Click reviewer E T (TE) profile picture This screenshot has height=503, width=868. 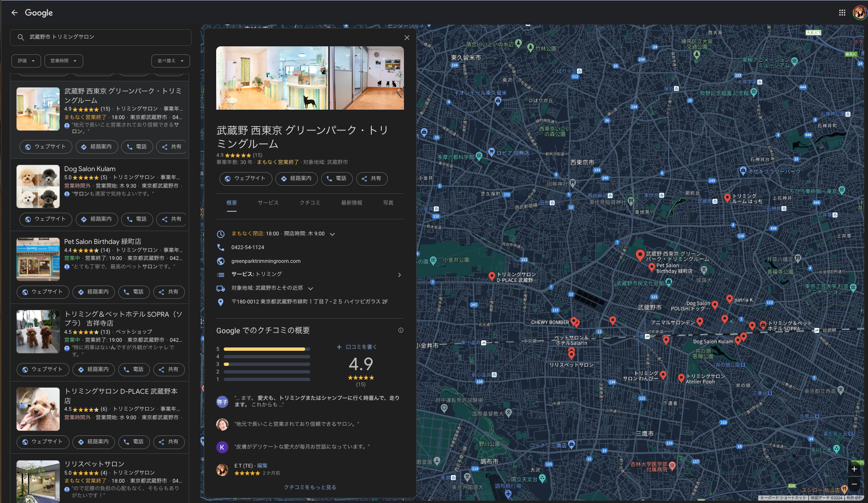(222, 469)
